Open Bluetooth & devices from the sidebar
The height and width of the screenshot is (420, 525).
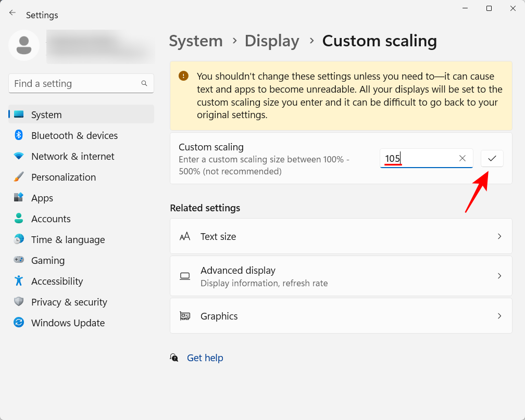18,135
